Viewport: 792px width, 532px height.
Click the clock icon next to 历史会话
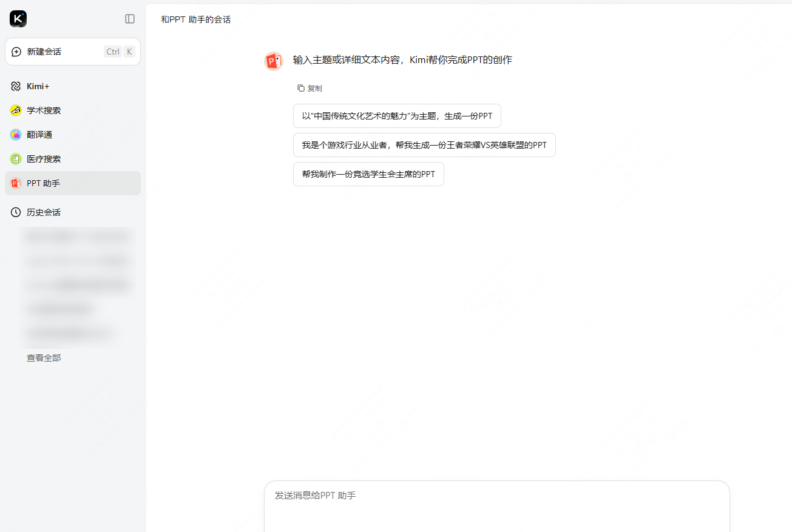[16, 212]
